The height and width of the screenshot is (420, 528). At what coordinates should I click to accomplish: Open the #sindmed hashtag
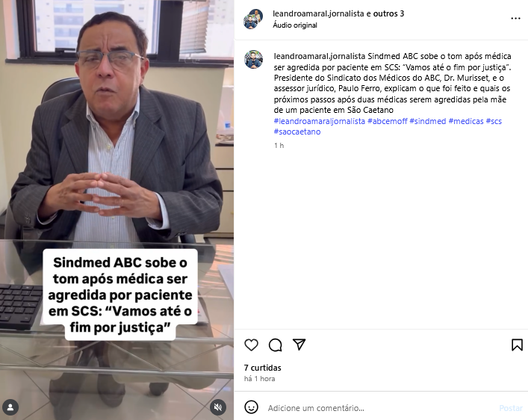point(428,121)
